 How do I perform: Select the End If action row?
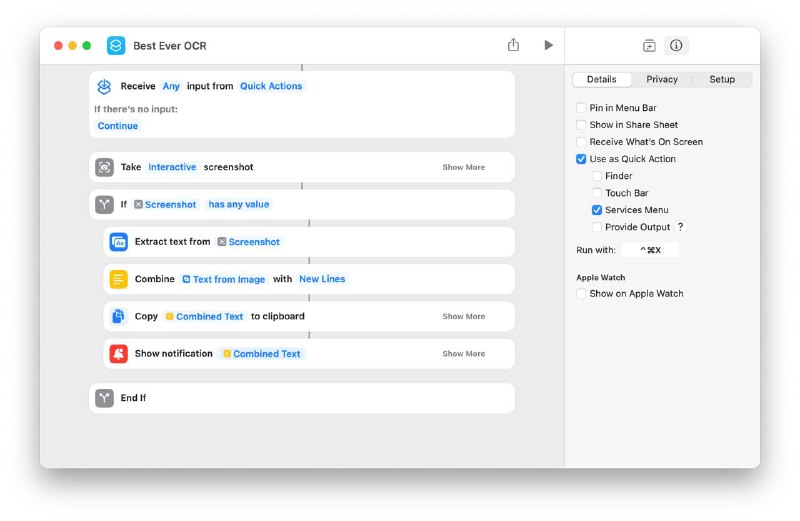(x=302, y=398)
